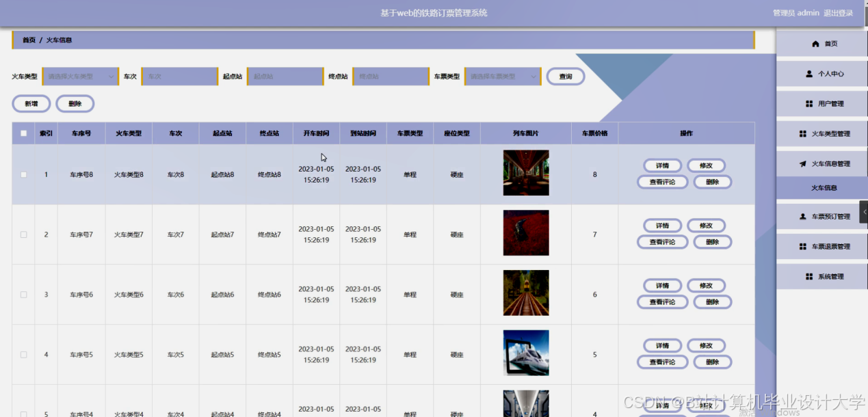Click 删除 in row 车序号6
Viewport: 868px width, 417px height.
pos(713,302)
